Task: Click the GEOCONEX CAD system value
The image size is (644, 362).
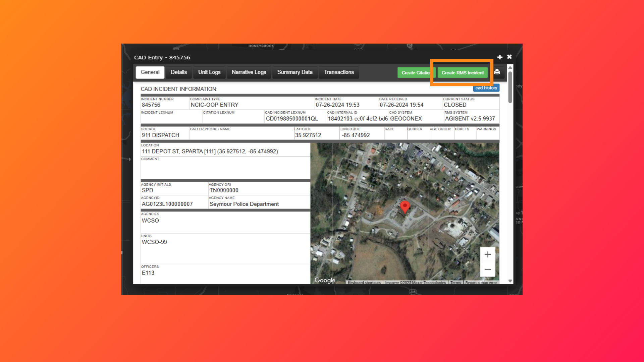Action: tap(406, 119)
